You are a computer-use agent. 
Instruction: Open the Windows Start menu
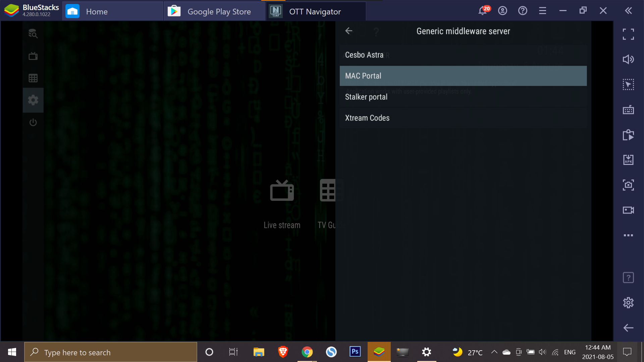pos(12,352)
